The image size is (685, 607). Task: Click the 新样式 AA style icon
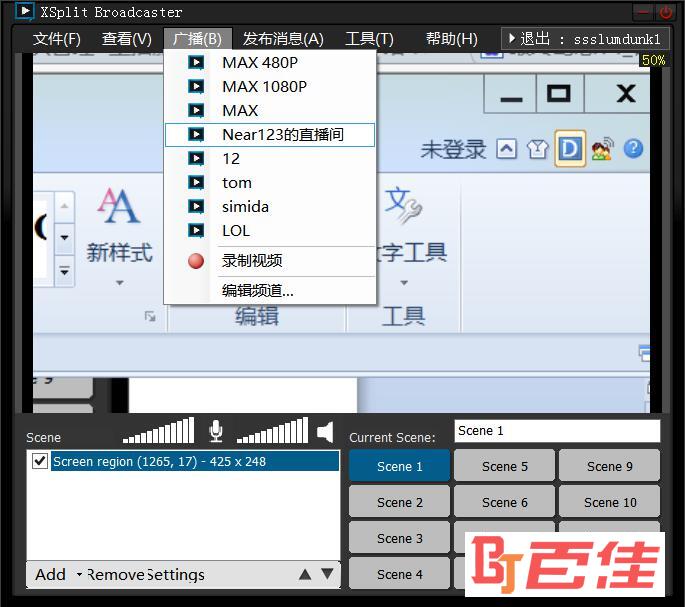tap(118, 205)
